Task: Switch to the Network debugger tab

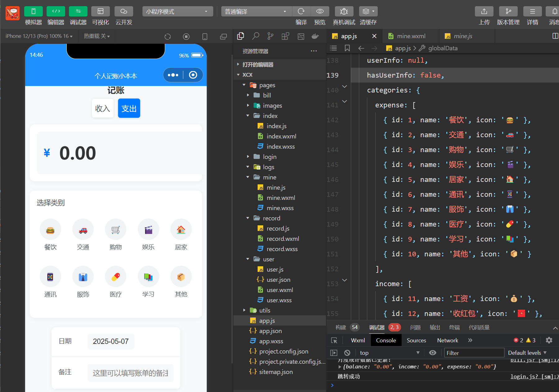Action: point(448,340)
